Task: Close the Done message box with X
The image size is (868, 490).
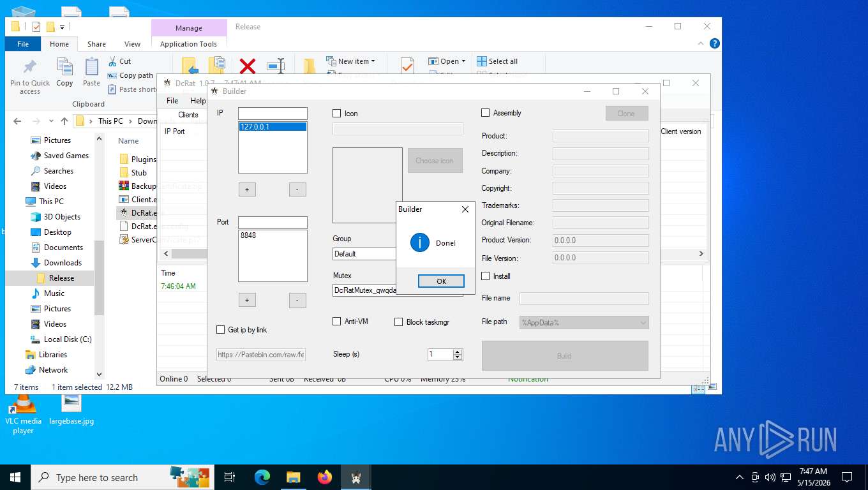Action: click(465, 209)
